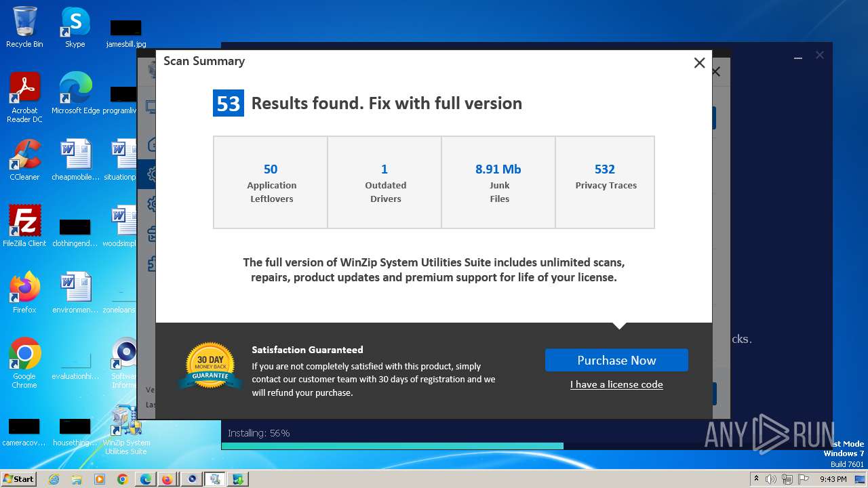Open the Microsoft Edge desktop shortcut
The image size is (868, 488).
pyautogui.click(x=75, y=94)
